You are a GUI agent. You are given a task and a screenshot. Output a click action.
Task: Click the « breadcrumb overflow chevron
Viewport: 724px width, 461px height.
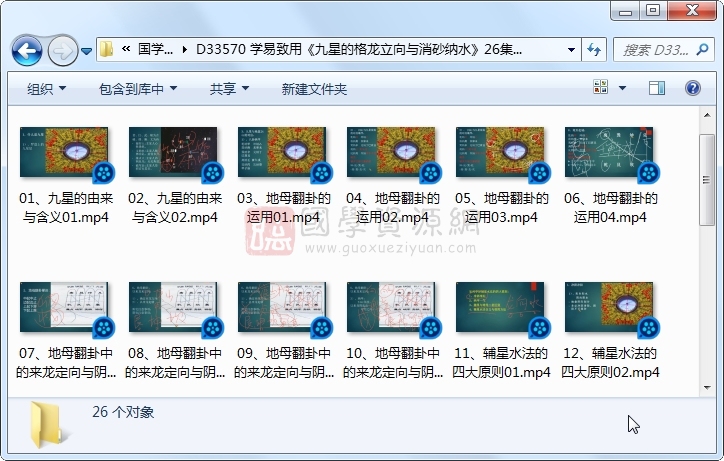pos(126,49)
